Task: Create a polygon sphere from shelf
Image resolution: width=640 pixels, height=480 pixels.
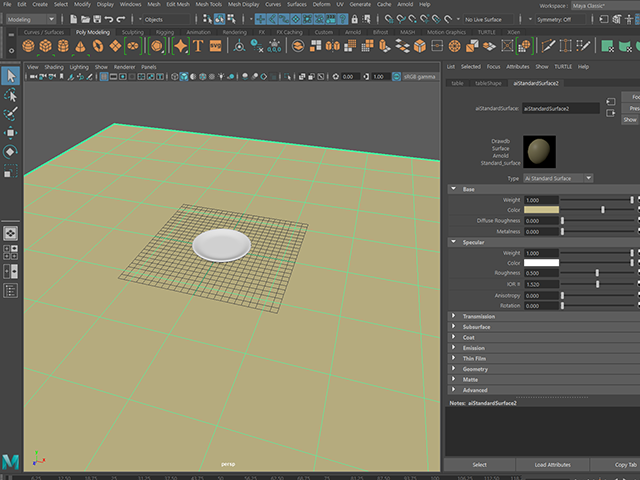Action: [28, 46]
